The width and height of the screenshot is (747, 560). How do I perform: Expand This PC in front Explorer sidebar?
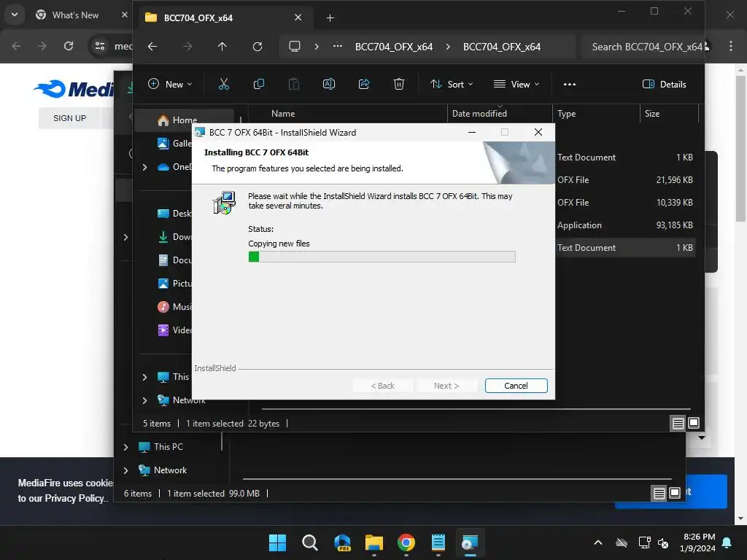[144, 377]
